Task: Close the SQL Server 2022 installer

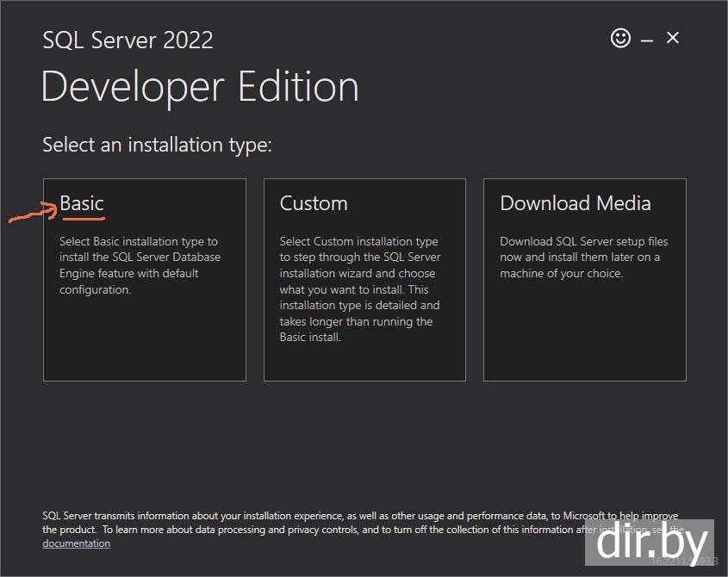Action: tap(673, 38)
